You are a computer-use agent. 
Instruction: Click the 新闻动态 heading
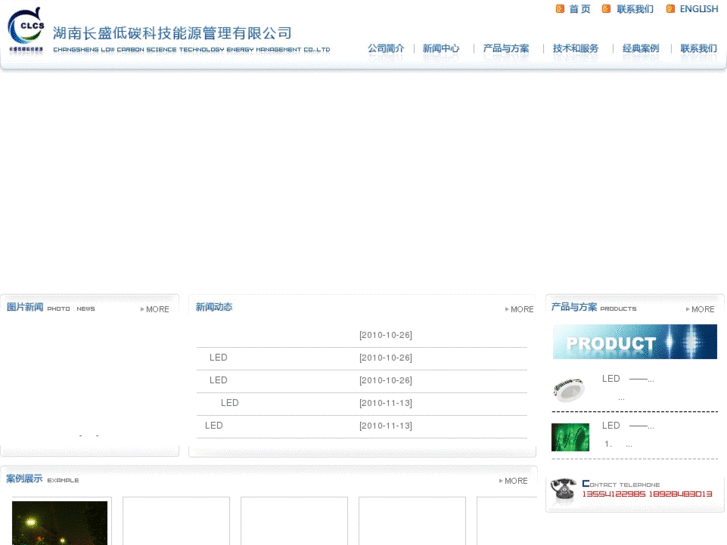(x=214, y=307)
